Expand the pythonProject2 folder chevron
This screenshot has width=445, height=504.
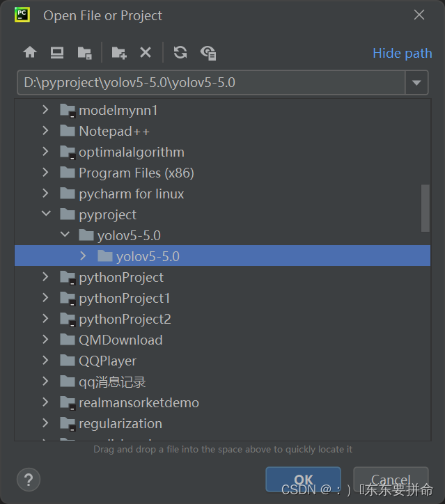pos(45,319)
